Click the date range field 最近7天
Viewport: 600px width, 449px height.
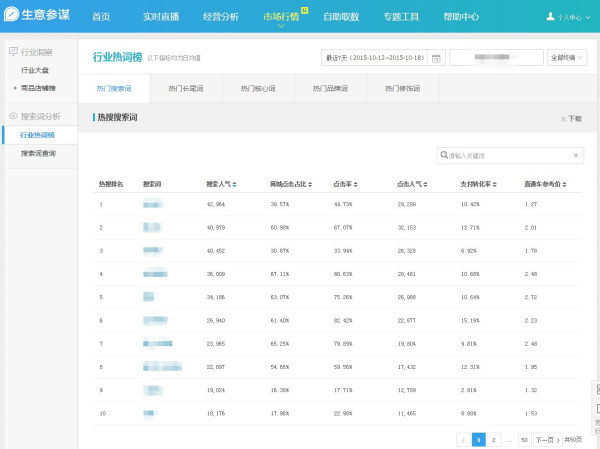[x=375, y=57]
